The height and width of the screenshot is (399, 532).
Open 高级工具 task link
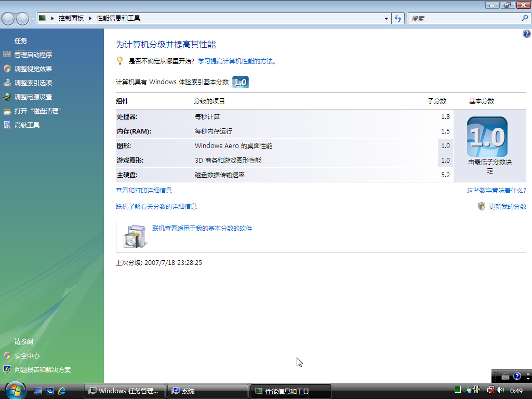point(27,125)
